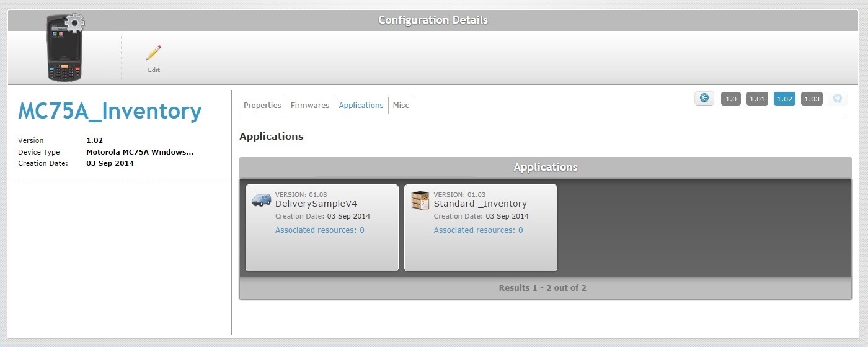Image resolution: width=868 pixels, height=347 pixels.
Task: Click the Version 1.02 value in left panel
Action: coord(95,141)
